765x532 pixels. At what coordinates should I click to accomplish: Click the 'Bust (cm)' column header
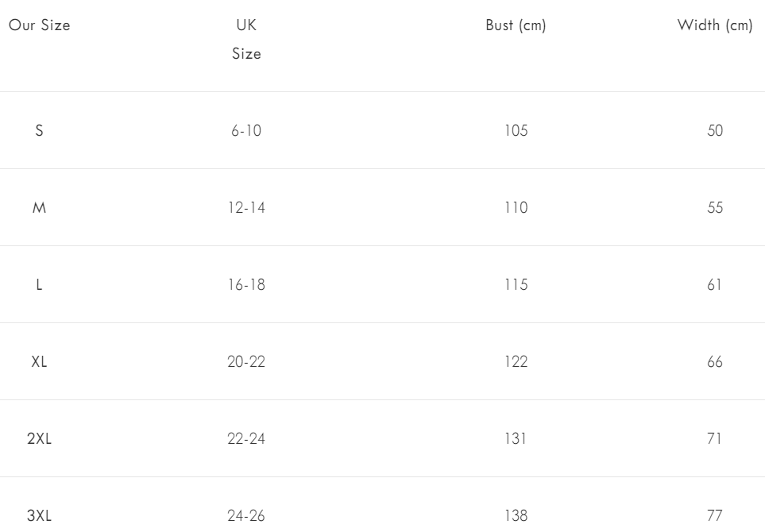click(516, 25)
